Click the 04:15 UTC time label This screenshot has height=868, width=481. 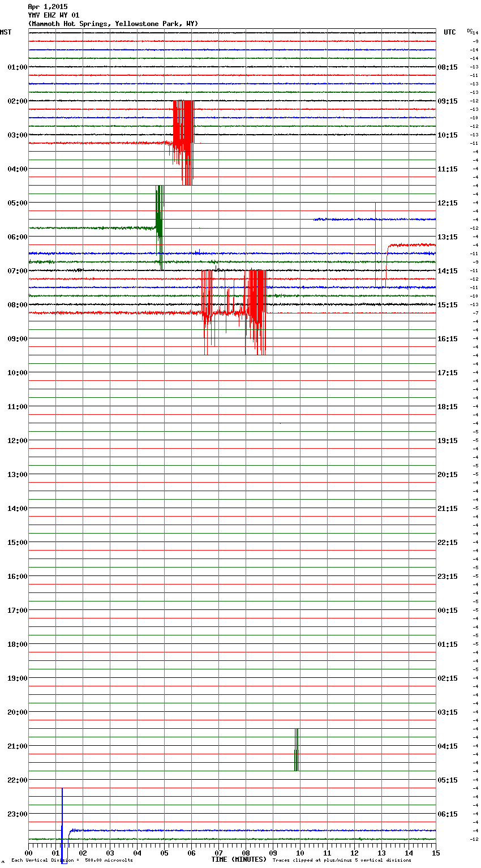click(448, 746)
